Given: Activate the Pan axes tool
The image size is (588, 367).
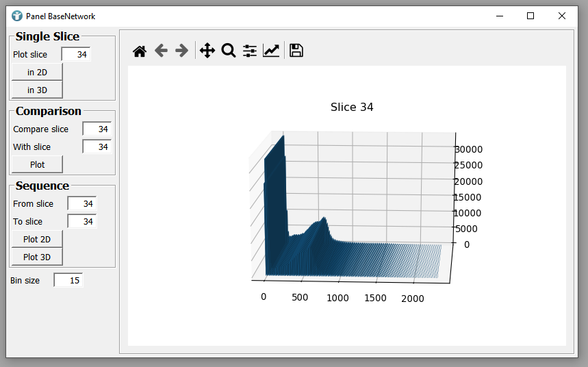Looking at the screenshot, I should 207,51.
